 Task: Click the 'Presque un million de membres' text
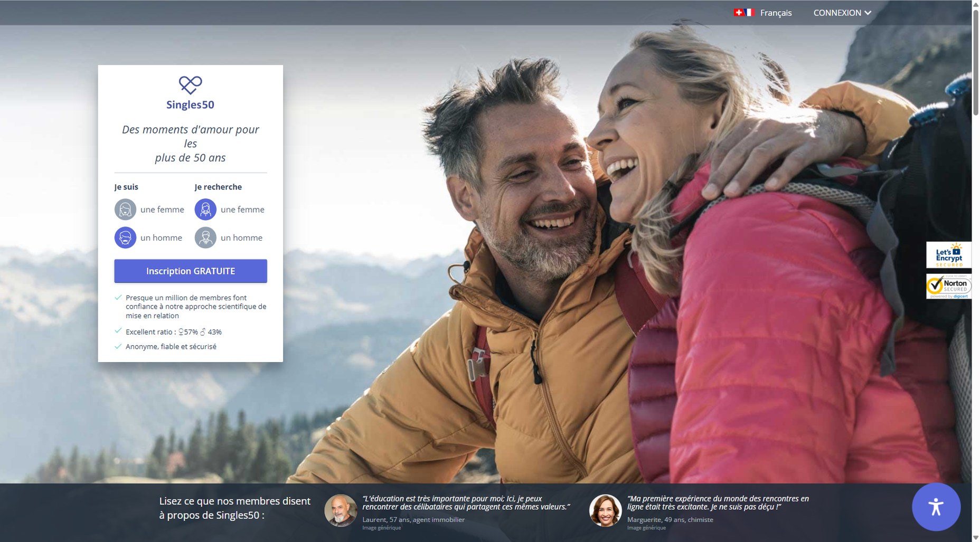pos(196,307)
